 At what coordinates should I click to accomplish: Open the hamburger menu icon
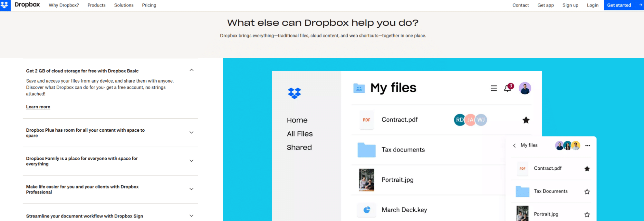tap(494, 88)
